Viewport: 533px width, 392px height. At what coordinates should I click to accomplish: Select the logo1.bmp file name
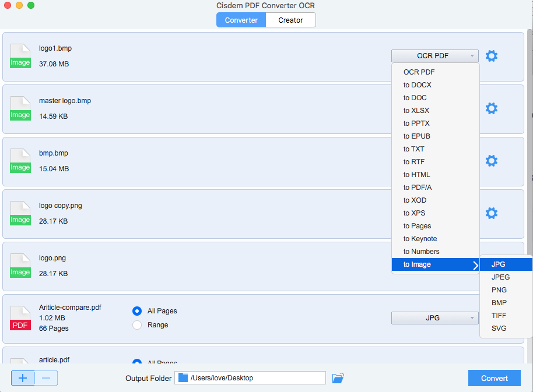[55, 48]
